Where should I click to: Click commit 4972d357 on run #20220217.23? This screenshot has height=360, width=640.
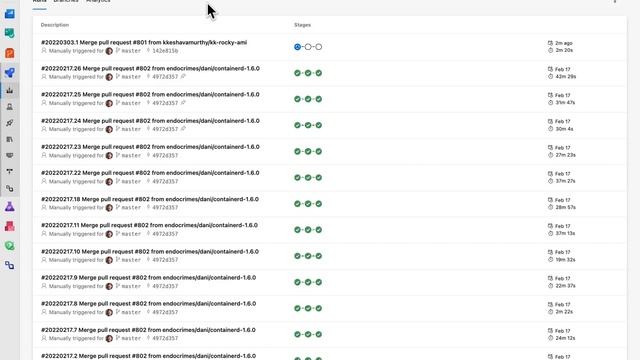click(165, 156)
